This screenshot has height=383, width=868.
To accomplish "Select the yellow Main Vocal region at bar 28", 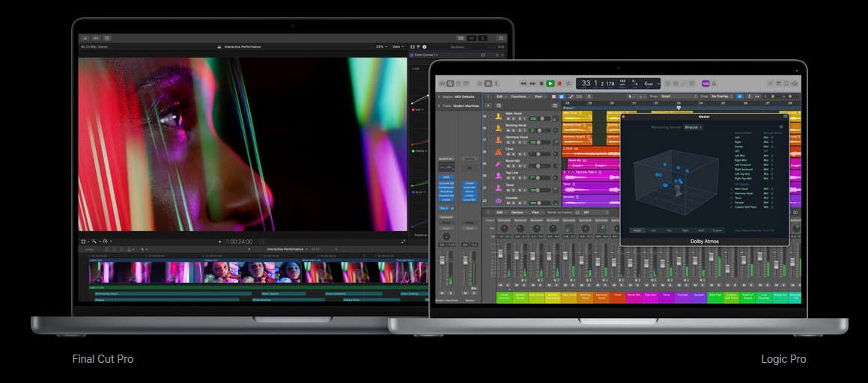I will [x=577, y=116].
